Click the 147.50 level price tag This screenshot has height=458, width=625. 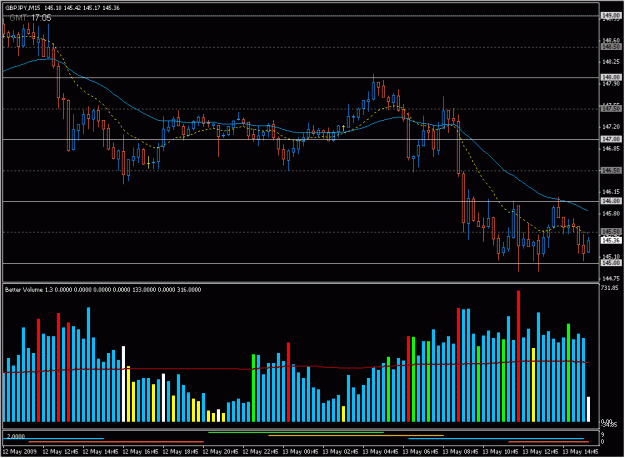tap(611, 108)
